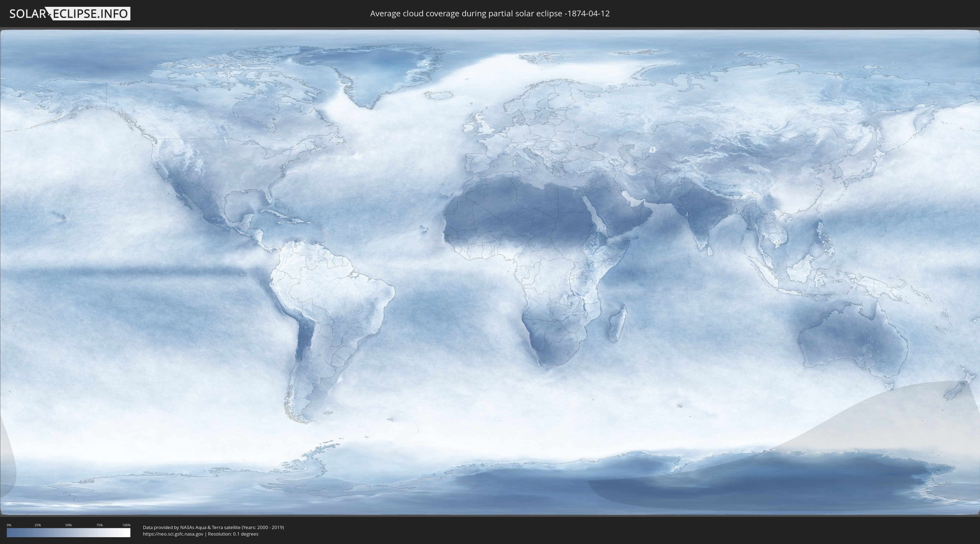Click the 25% legend label
Image resolution: width=980 pixels, height=544 pixels.
tap(38, 525)
